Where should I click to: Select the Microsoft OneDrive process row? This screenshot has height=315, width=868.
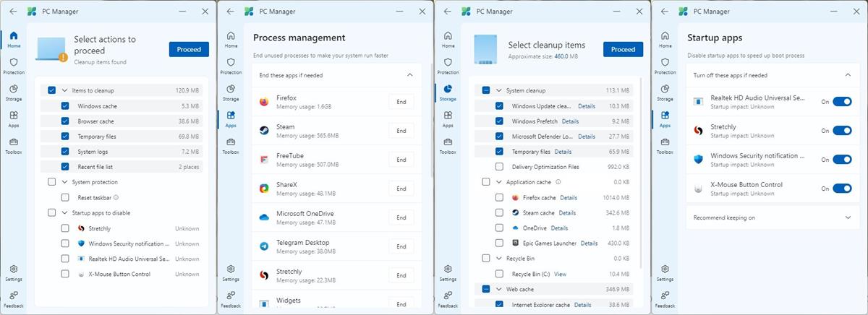337,217
